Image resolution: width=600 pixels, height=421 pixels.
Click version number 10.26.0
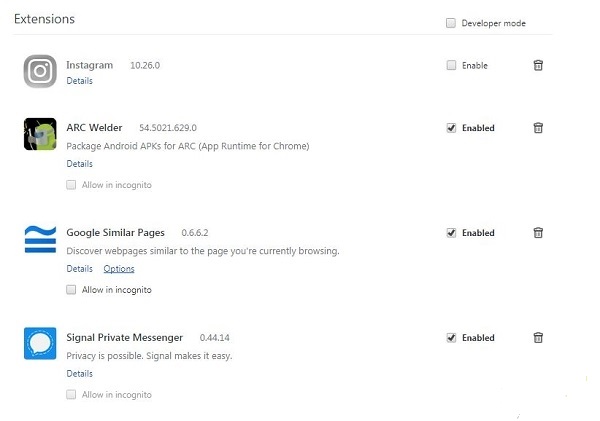145,65
